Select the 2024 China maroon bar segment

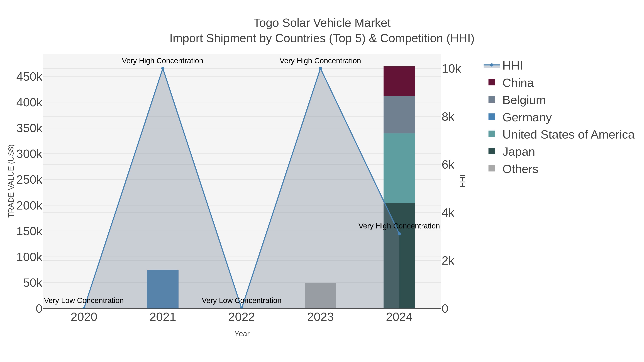399,81
